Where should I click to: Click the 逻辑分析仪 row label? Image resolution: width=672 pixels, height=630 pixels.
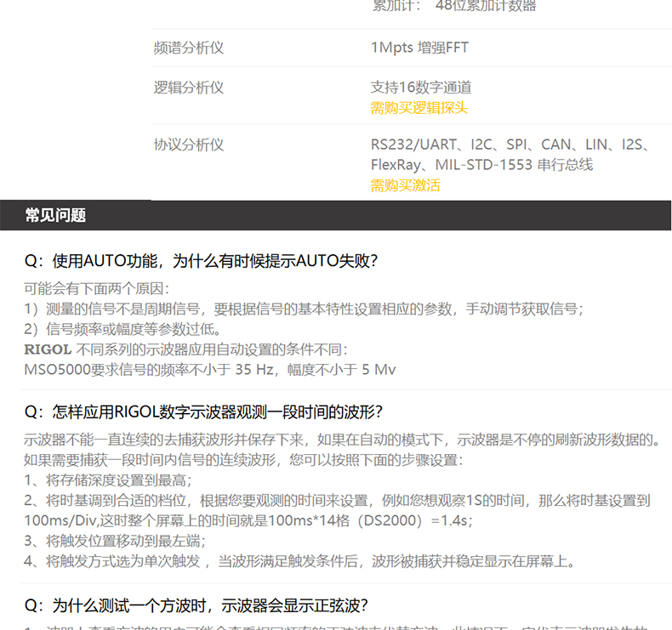tap(189, 88)
